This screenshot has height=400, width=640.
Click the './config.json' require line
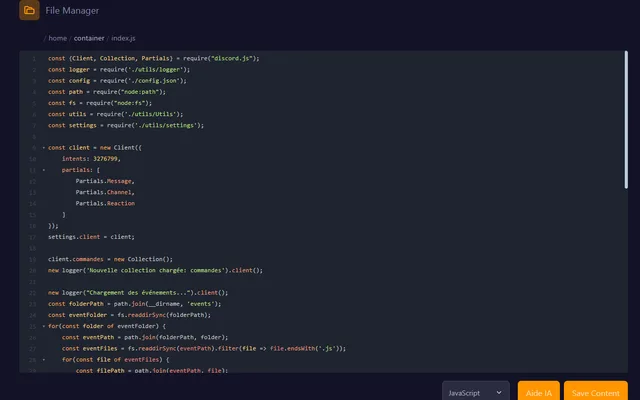pyautogui.click(x=117, y=81)
